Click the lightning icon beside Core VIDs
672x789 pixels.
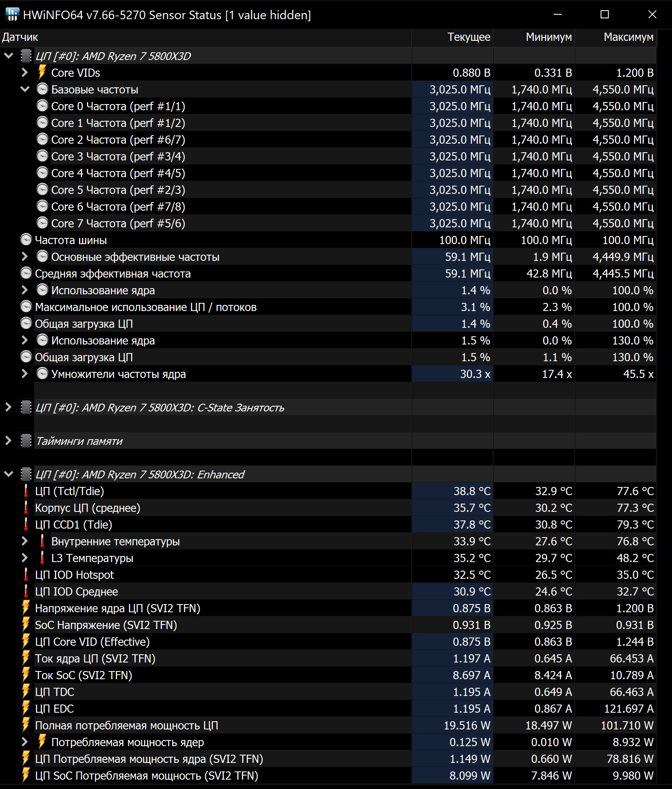pos(42,72)
